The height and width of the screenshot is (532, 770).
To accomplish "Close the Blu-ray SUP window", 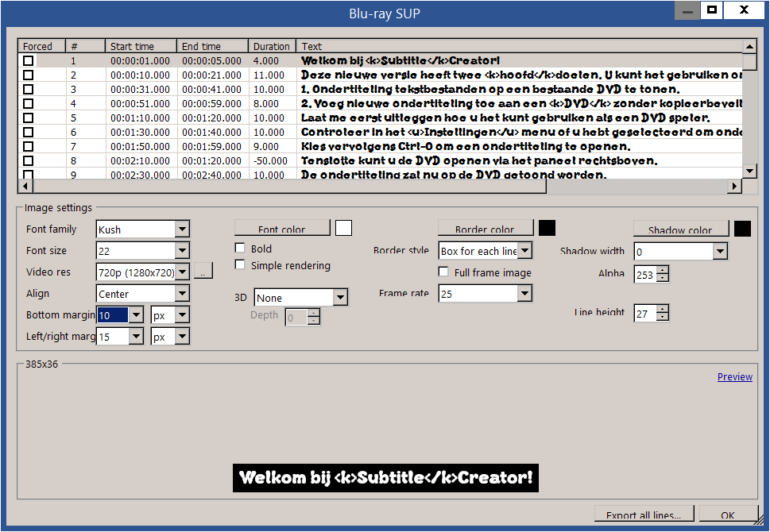I will click(x=744, y=10).
